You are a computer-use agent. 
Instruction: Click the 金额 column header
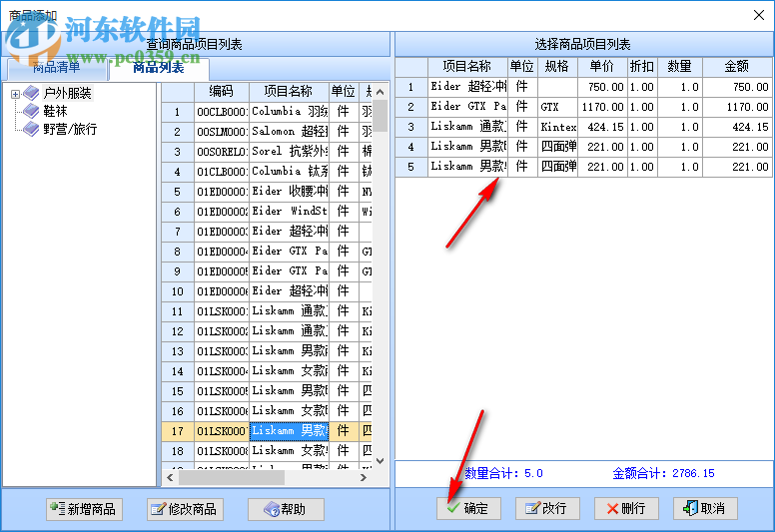click(737, 67)
